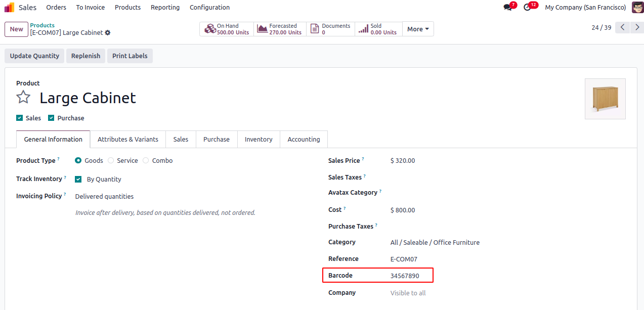This screenshot has width=644, height=310.
Task: Click the user avatar icon
Action: (637, 8)
